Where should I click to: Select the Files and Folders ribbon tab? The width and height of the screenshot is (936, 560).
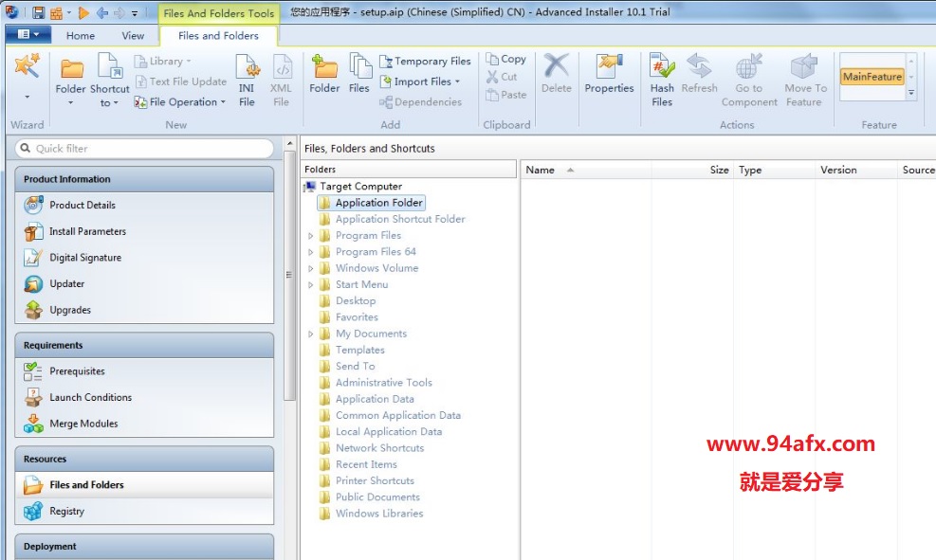click(218, 36)
